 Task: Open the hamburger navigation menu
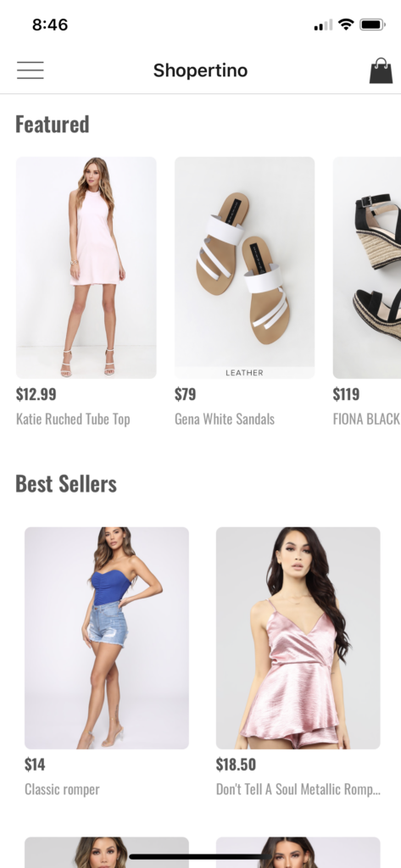[x=30, y=70]
